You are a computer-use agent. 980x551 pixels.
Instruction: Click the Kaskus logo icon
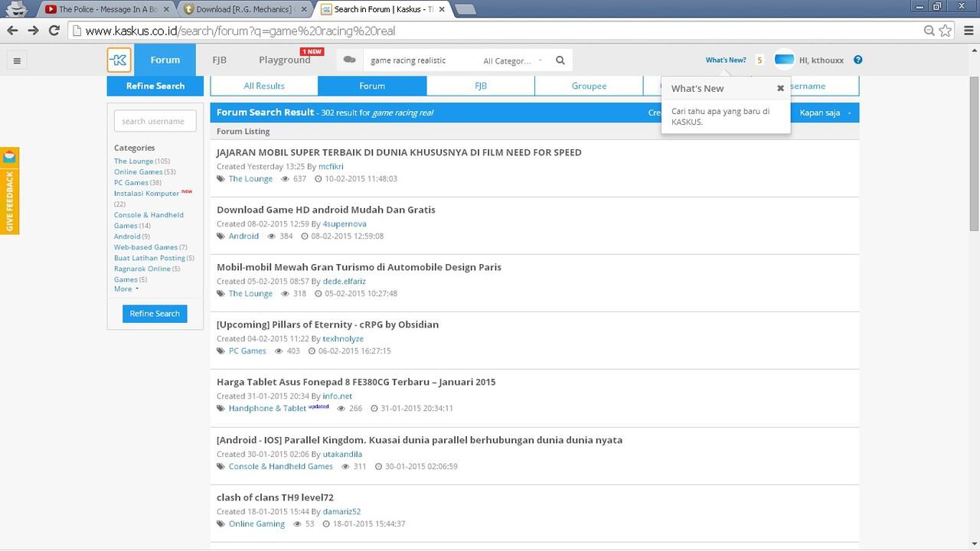tap(119, 60)
